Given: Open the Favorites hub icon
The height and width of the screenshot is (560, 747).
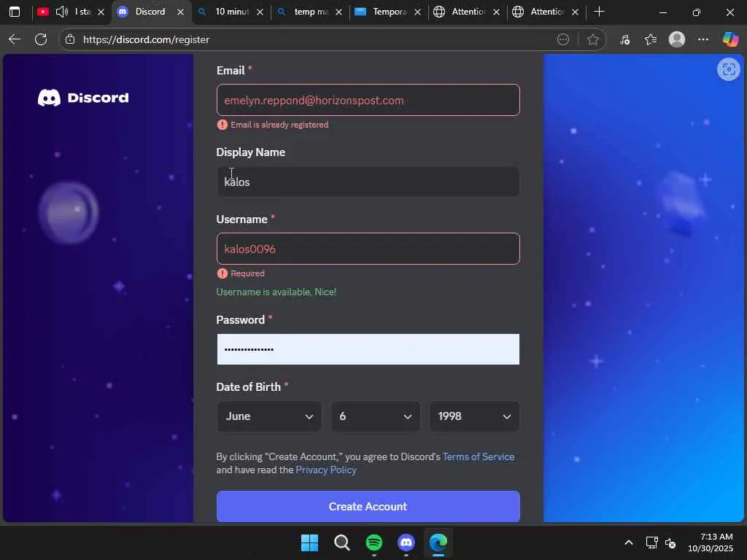Looking at the screenshot, I should click(x=651, y=39).
